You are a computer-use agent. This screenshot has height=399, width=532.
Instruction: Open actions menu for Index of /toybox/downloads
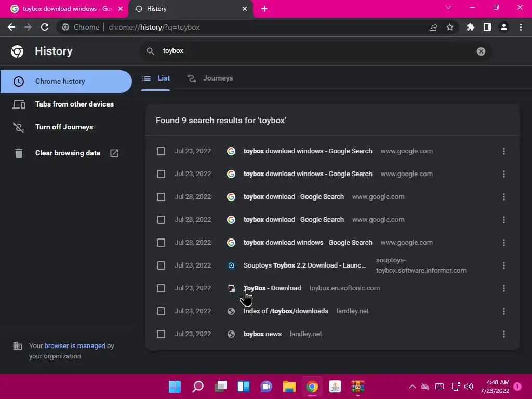pyautogui.click(x=503, y=311)
